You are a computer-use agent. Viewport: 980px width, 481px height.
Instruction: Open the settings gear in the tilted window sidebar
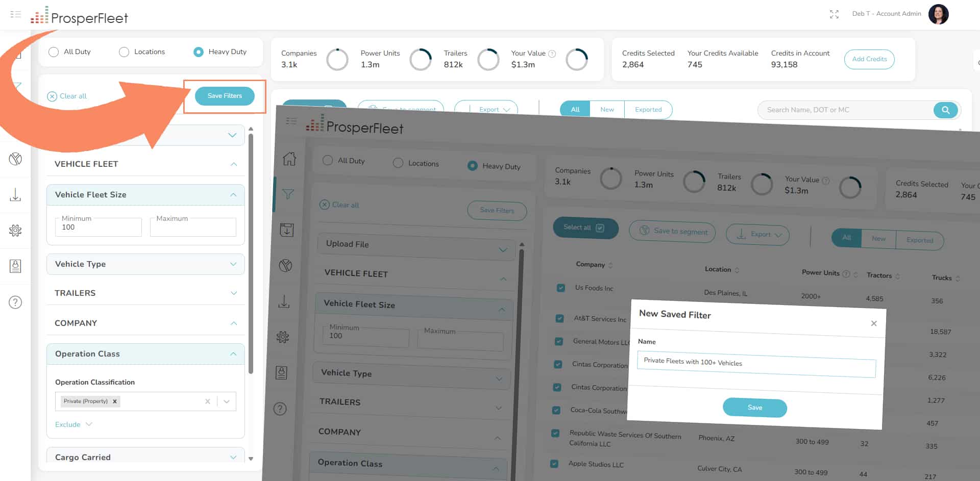(x=283, y=337)
